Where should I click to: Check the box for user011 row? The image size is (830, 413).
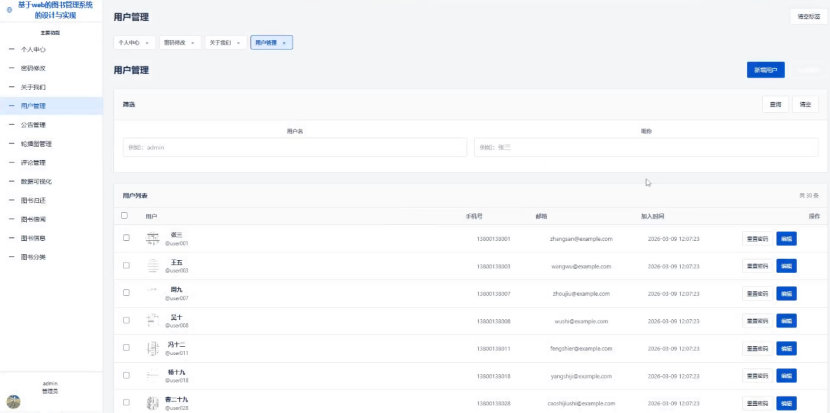pyautogui.click(x=126, y=347)
